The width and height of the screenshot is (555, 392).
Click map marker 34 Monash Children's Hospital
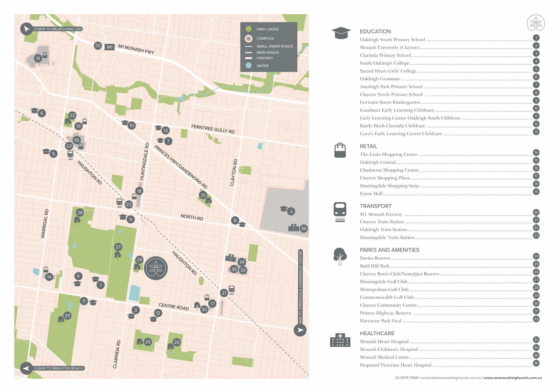tap(241, 262)
